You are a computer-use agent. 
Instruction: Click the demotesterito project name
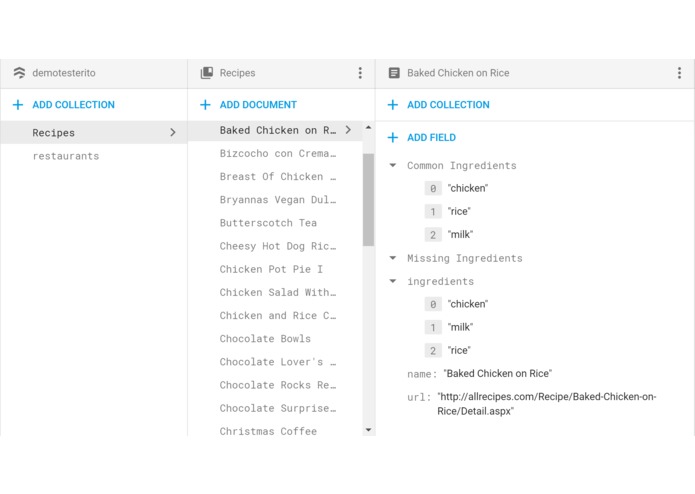(64, 73)
